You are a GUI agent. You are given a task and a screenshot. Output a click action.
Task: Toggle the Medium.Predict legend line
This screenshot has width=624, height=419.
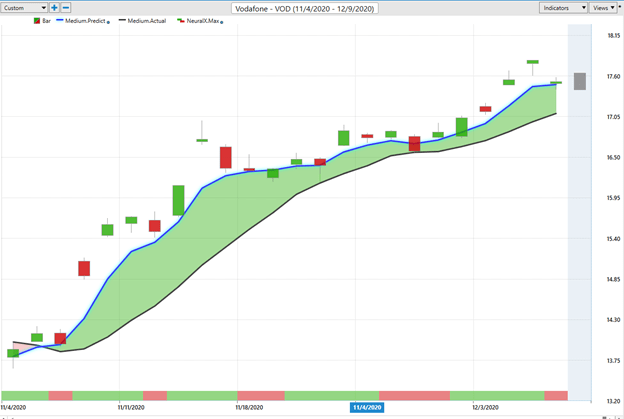pyautogui.click(x=82, y=20)
